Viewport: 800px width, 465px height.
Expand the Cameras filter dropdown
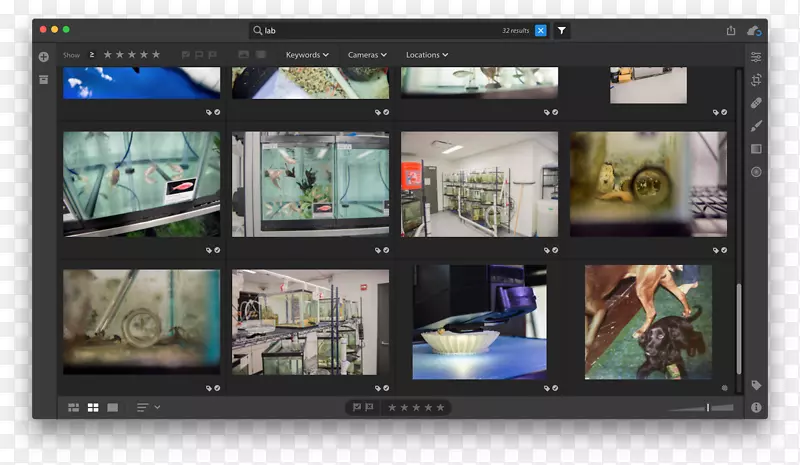369,55
